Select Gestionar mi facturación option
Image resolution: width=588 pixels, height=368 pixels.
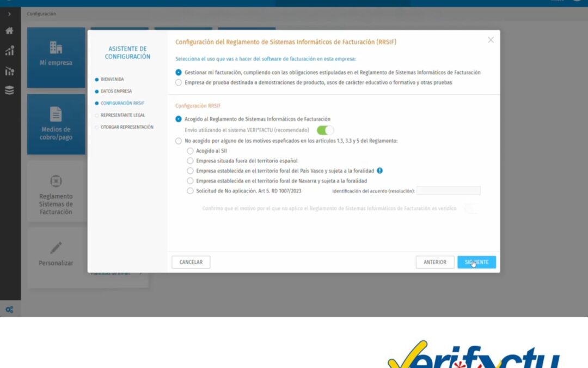(x=179, y=73)
